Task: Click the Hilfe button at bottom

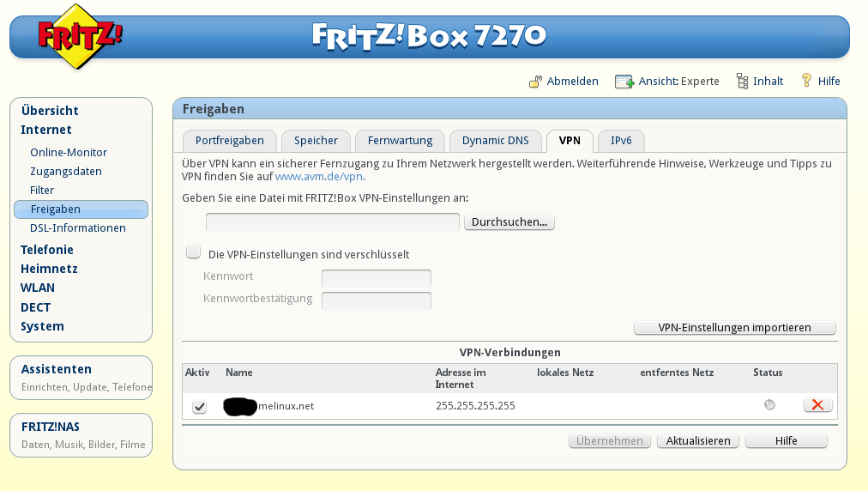Action: (786, 441)
